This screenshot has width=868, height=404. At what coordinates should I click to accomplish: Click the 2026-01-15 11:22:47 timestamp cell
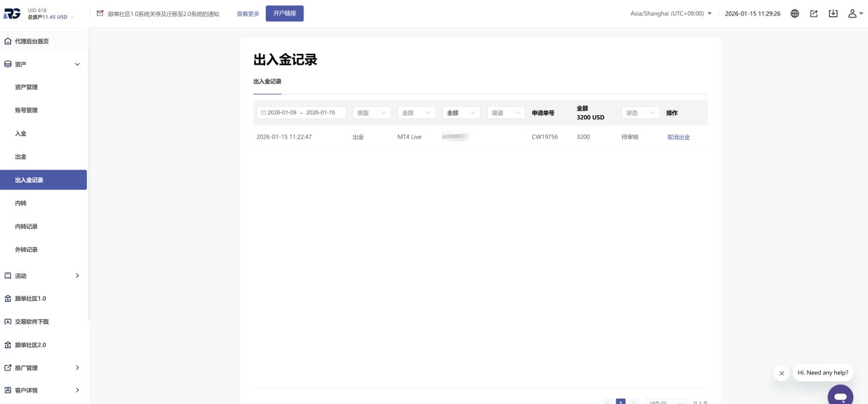coord(284,137)
